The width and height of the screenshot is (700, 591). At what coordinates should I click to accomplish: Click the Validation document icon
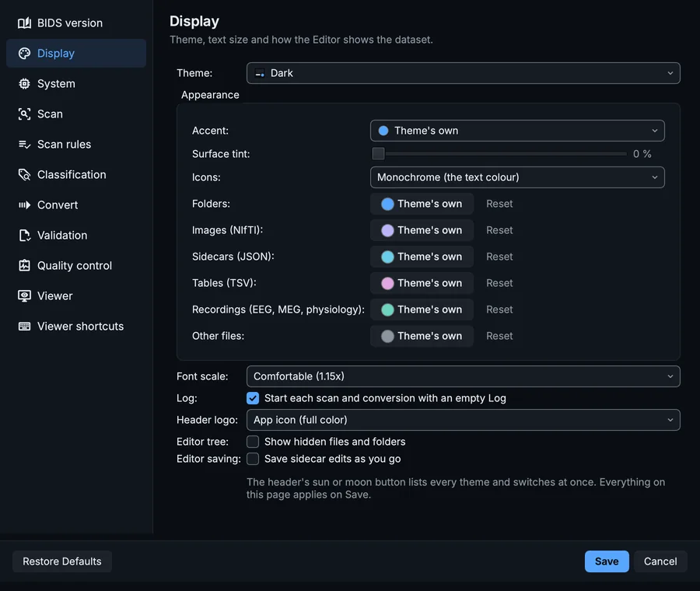click(x=25, y=236)
